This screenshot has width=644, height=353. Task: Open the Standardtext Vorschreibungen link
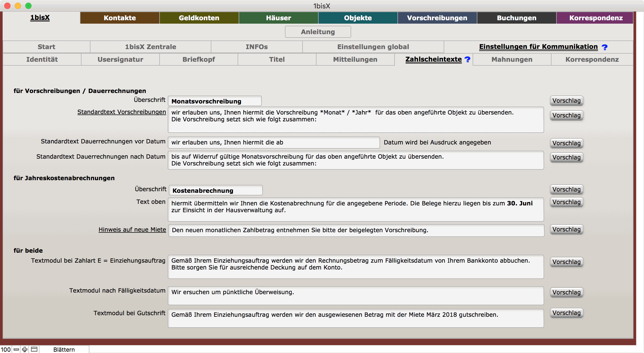click(x=122, y=112)
